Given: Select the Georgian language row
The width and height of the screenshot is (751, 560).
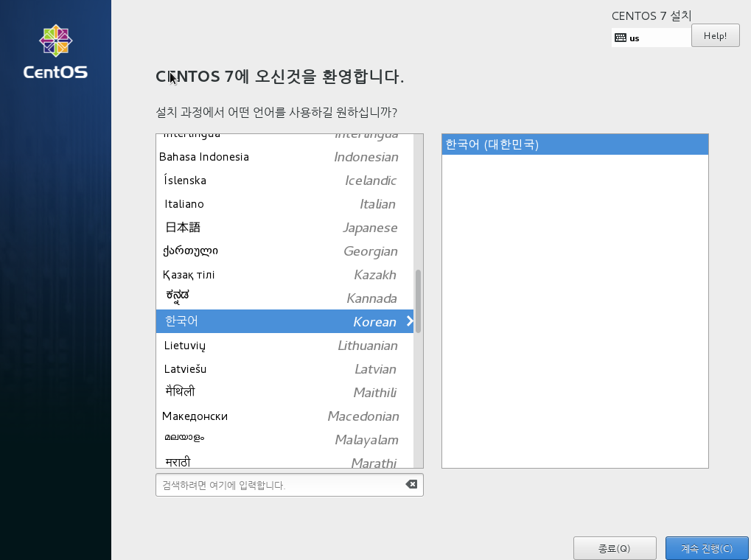Looking at the screenshot, I should click(x=284, y=251).
